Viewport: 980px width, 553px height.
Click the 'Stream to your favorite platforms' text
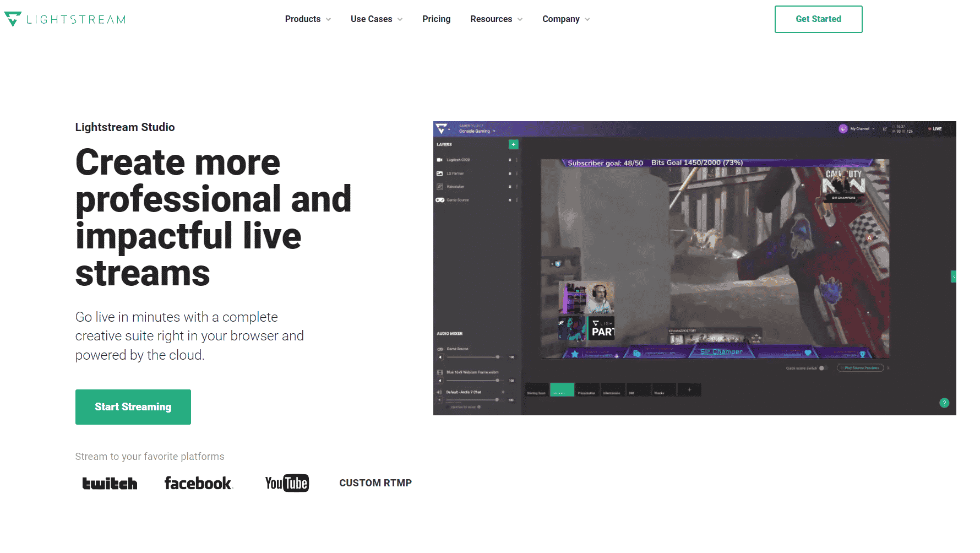click(150, 457)
